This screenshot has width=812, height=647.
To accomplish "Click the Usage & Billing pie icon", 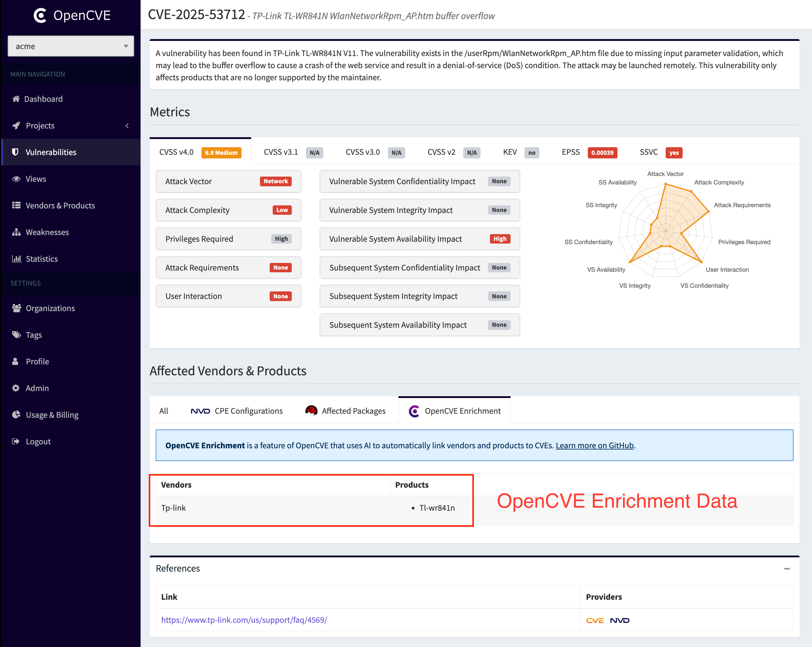I will 16,415.
